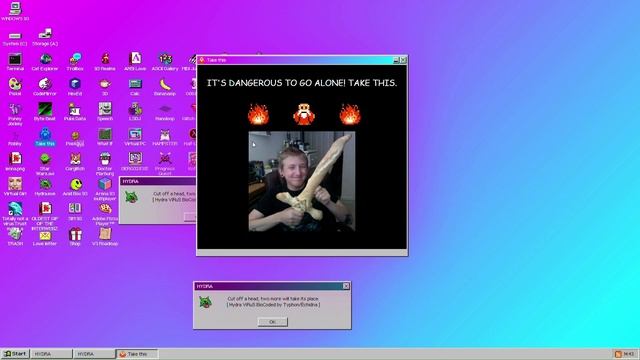Screen dimensions: 640x360
Task: Open the CodeMirror editor icon
Action: click(x=45, y=87)
